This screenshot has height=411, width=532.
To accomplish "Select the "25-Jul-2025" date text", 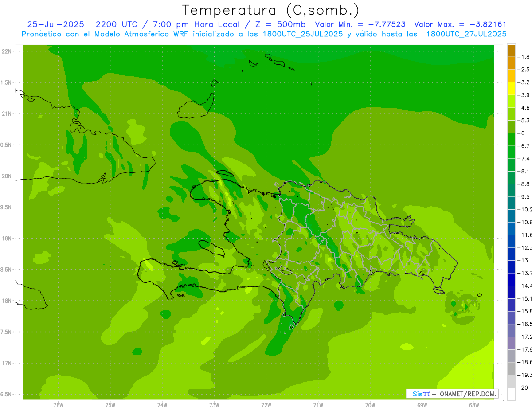I will point(55,24).
